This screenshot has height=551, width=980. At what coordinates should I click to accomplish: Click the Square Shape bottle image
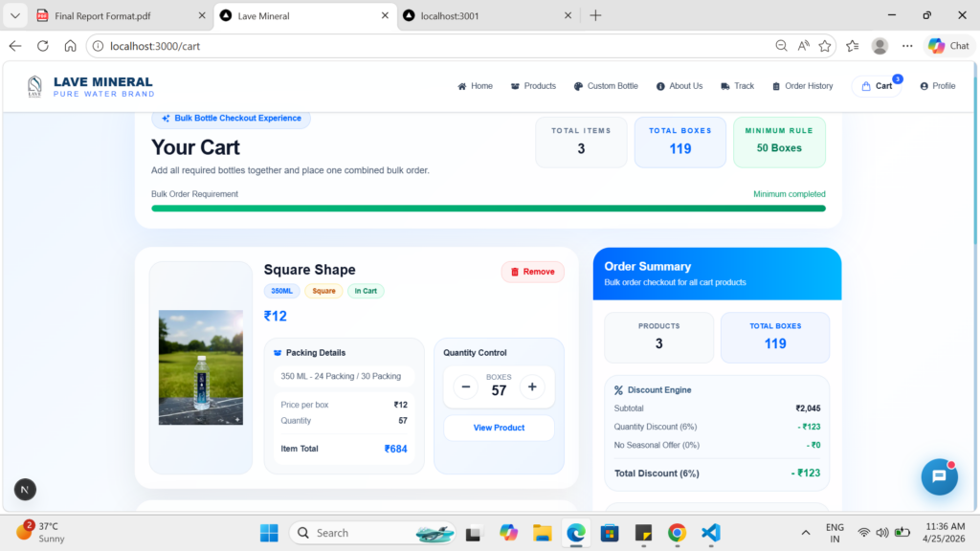201,367
